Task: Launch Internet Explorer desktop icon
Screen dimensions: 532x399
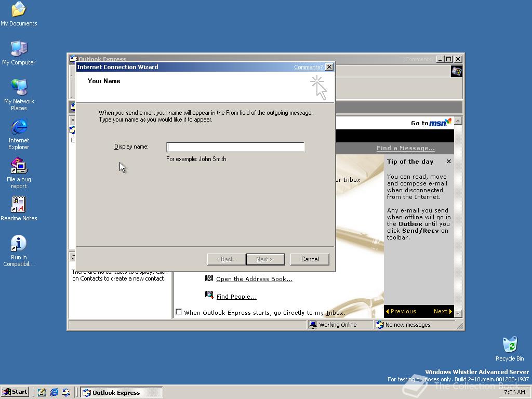Action: coord(19,134)
